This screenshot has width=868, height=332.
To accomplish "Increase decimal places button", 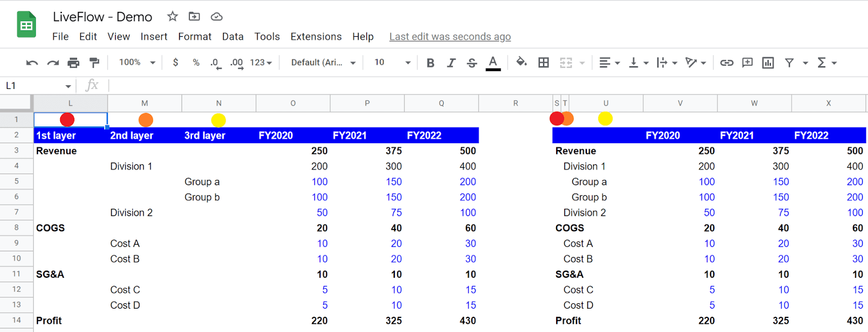I will coord(237,63).
